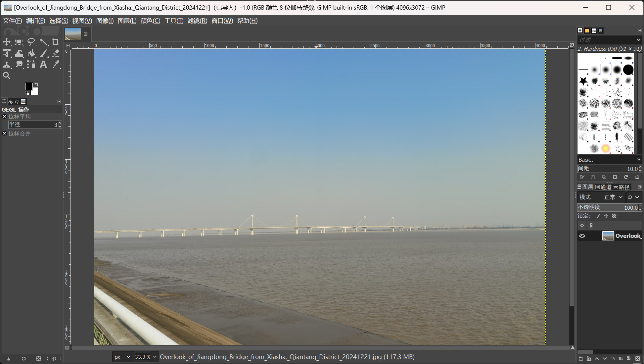Reset tool options to defaults
644x364 pixels.
tap(54, 358)
